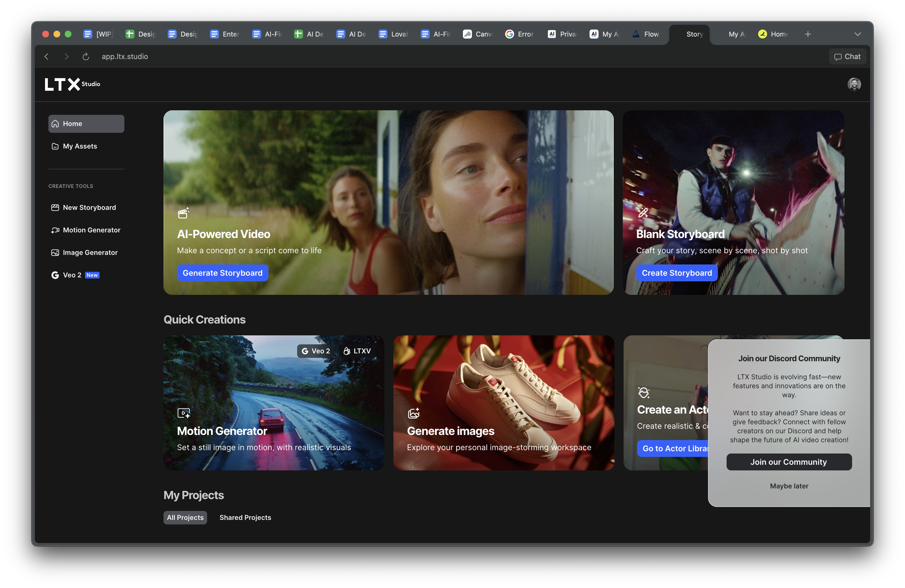Open the Chat panel button
905x588 pixels.
[x=847, y=57]
